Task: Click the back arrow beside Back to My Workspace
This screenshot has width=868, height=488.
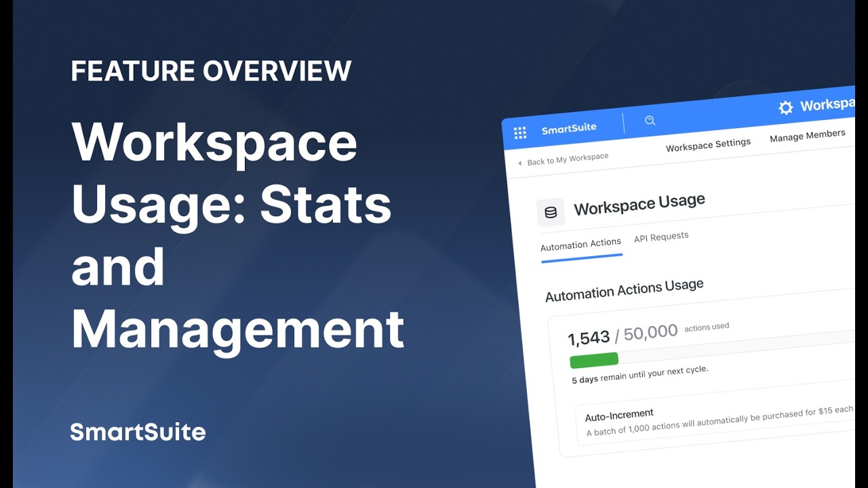Action: (520, 163)
